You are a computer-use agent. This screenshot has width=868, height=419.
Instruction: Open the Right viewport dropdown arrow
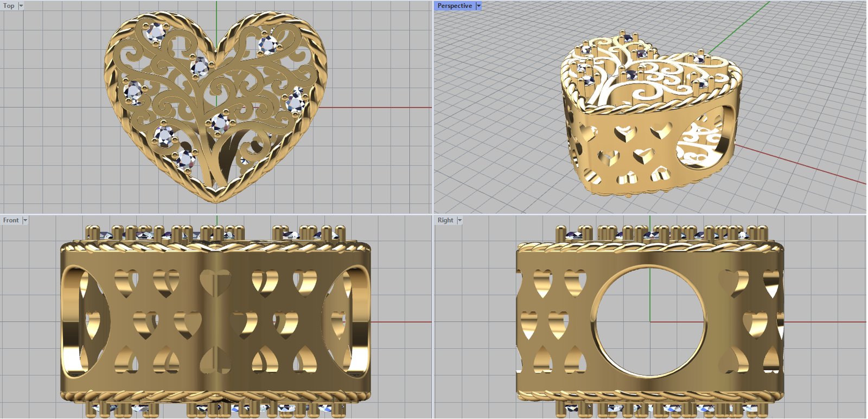coord(459,220)
